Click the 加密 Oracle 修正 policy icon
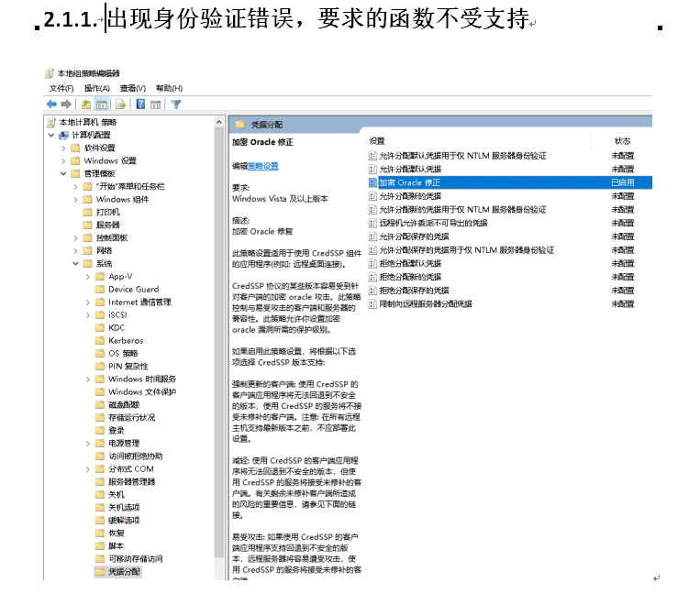Image resolution: width=700 pixels, height=594 pixels. (372, 182)
